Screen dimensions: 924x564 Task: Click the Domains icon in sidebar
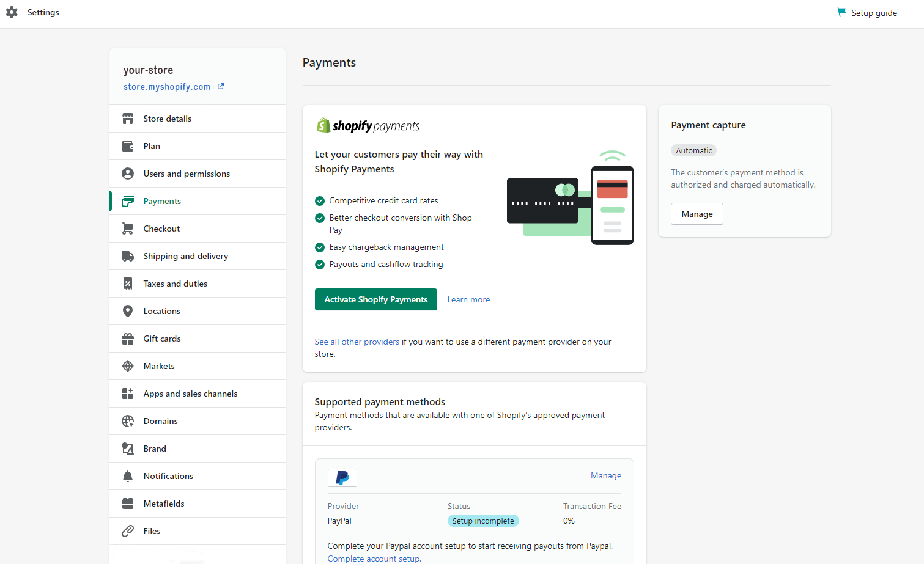point(127,420)
